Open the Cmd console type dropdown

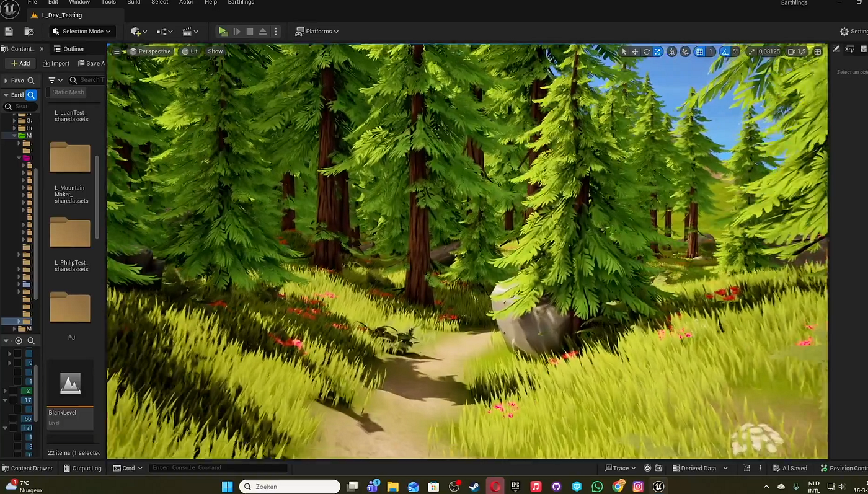coord(128,468)
